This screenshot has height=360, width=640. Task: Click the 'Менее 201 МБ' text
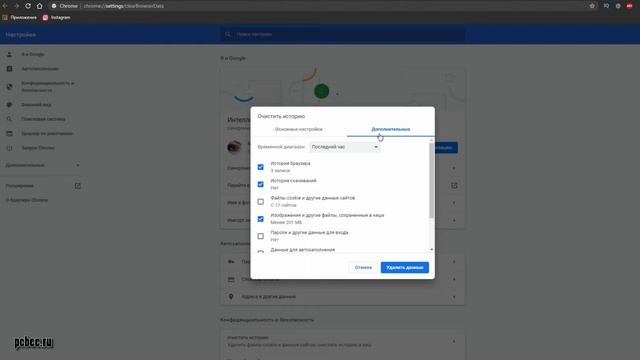(x=286, y=222)
